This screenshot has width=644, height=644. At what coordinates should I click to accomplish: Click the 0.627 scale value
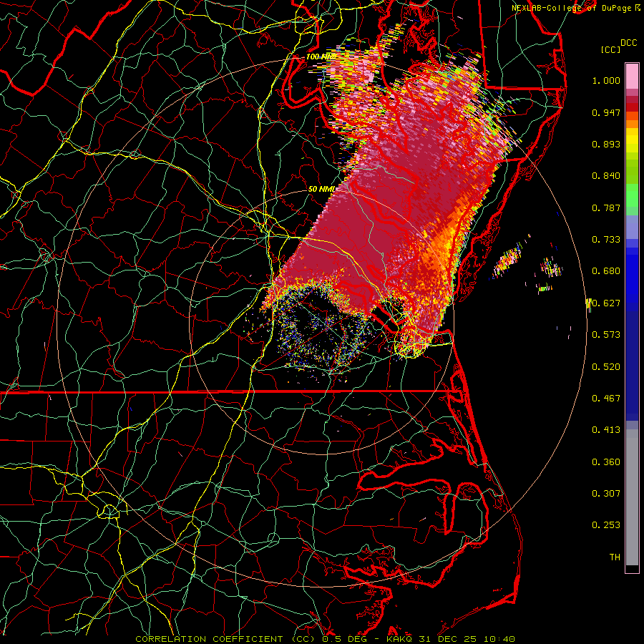(x=606, y=303)
